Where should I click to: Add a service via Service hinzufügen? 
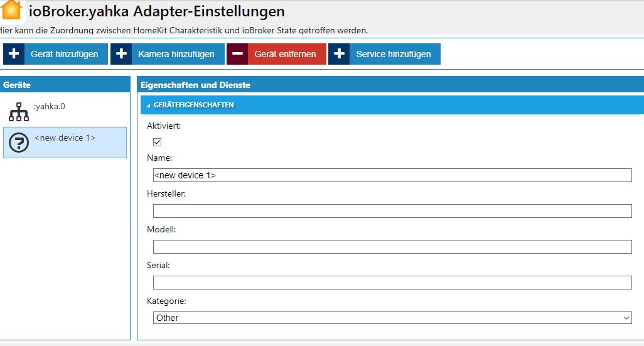384,54
